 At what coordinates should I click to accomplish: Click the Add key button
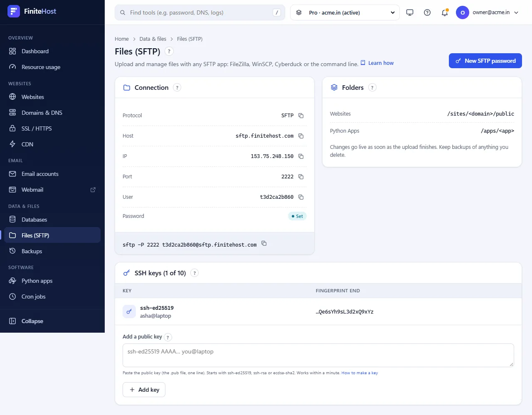144,390
